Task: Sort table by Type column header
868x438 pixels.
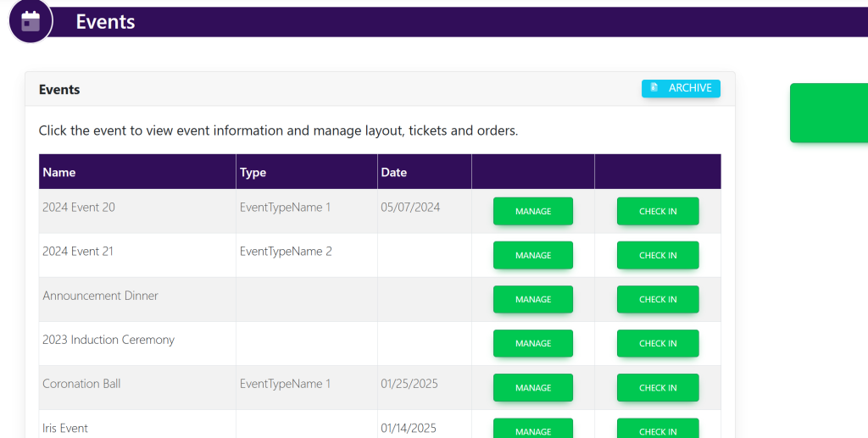Action: 253,172
